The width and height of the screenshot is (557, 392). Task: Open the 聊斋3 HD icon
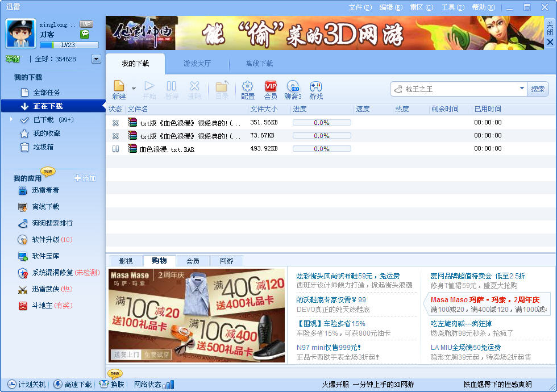click(x=293, y=86)
